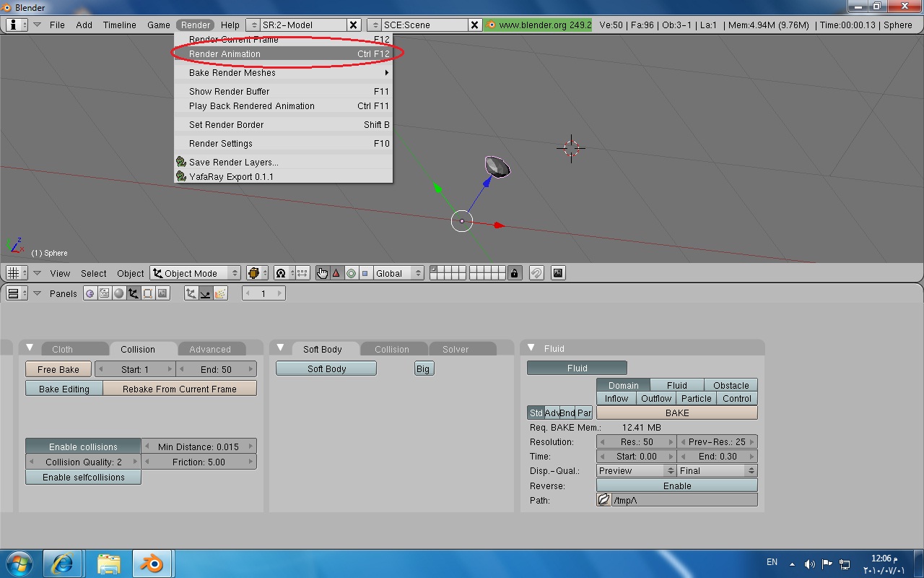
Task: Select Bake Render Meshes submenu
Action: click(284, 72)
